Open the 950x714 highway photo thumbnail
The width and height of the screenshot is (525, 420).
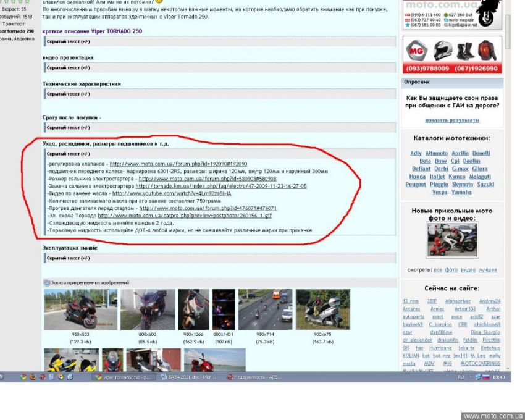click(265, 309)
